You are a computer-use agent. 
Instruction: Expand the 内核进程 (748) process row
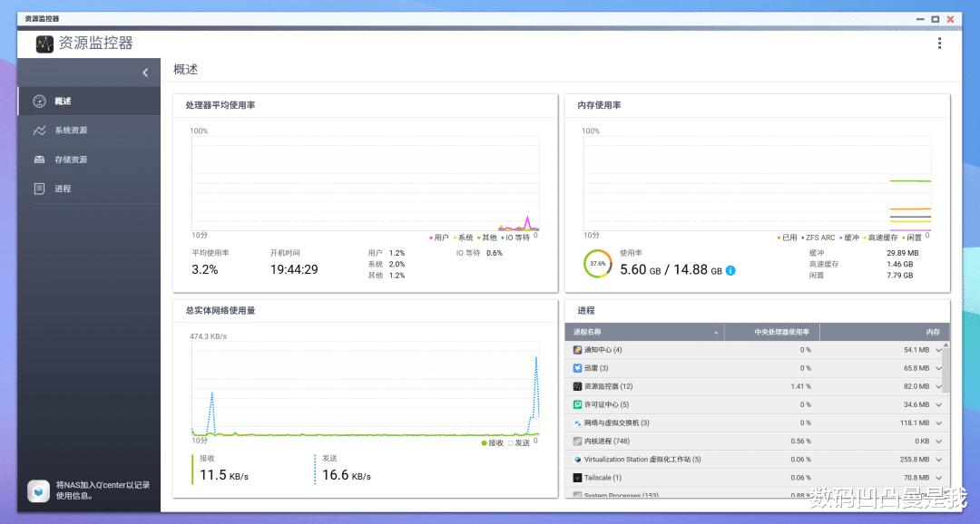pyautogui.click(x=939, y=442)
